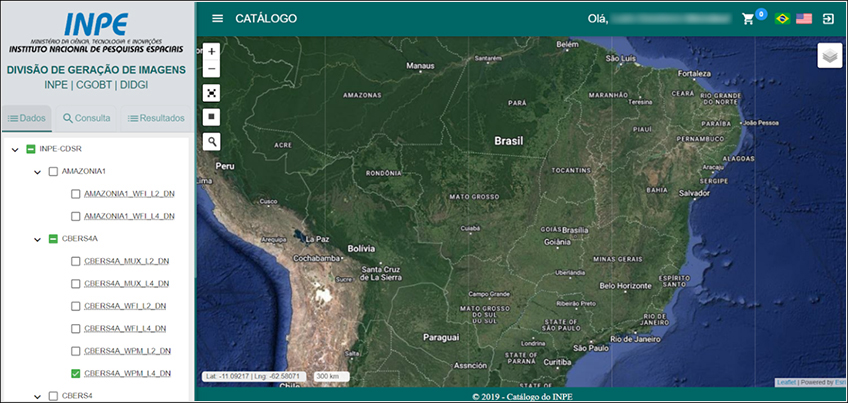Open the map layers control
Screen dimensions: 848x403
point(830,57)
